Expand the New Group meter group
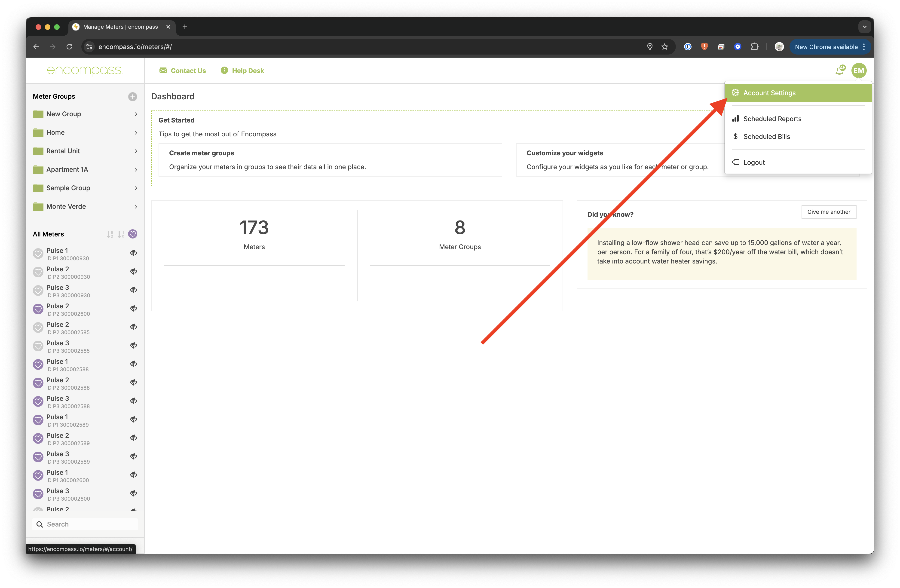Viewport: 900px width, 588px height. (136, 114)
